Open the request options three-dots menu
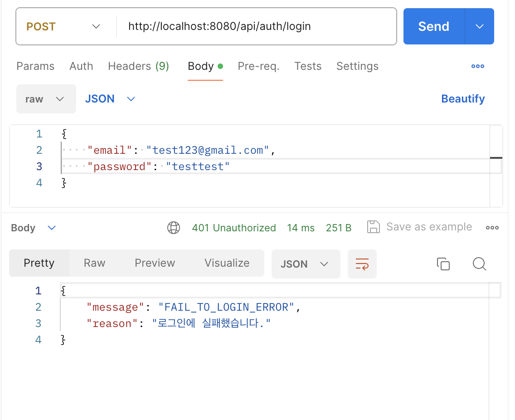This screenshot has height=420, width=515. coord(478,66)
